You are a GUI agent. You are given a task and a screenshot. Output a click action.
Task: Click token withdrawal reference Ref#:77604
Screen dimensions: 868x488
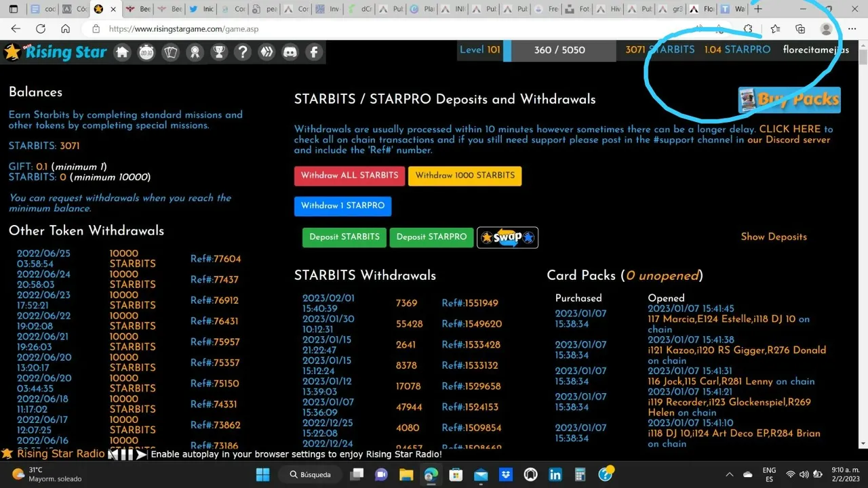216,259
